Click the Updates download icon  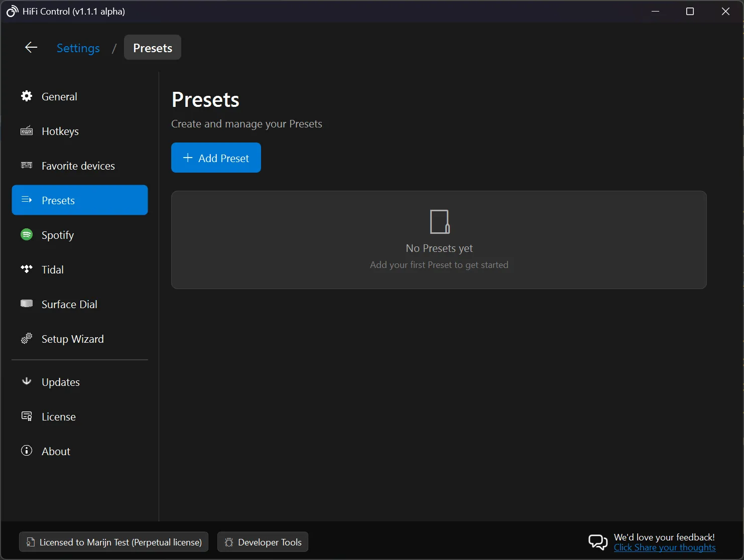(26, 381)
